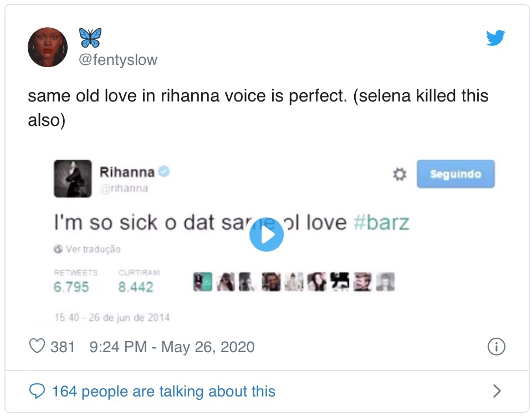Image resolution: width=532 pixels, height=417 pixels.
Task: Click Ver tradução link
Action: tap(88, 249)
